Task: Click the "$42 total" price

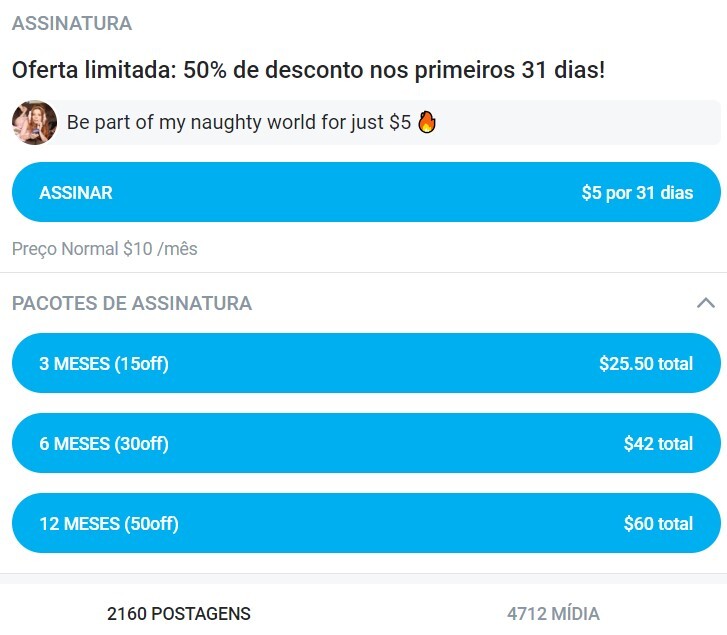Action: (657, 443)
